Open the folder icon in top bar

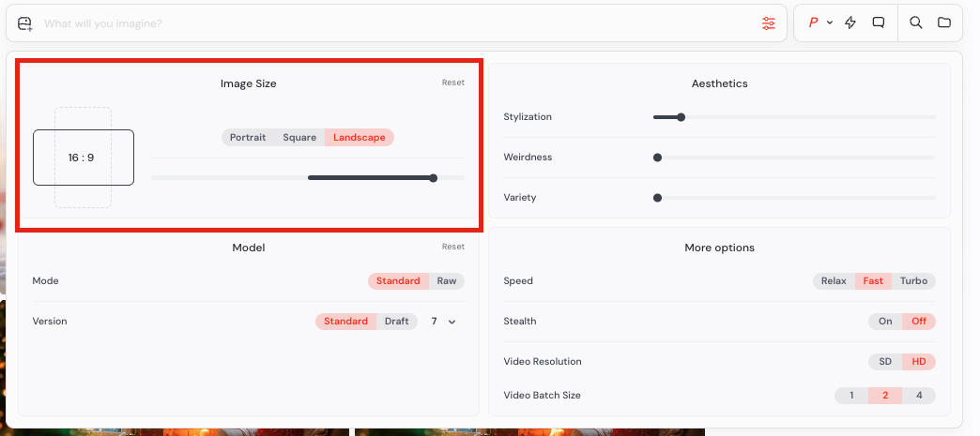pos(944,23)
